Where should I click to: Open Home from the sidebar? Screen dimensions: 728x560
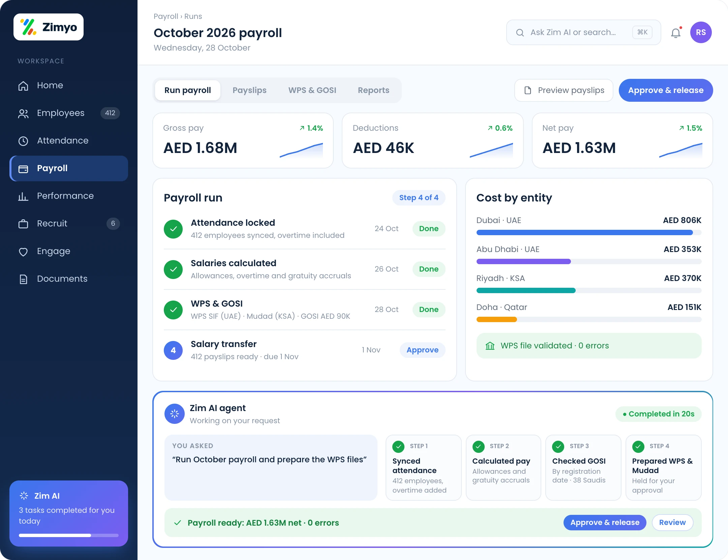point(69,85)
